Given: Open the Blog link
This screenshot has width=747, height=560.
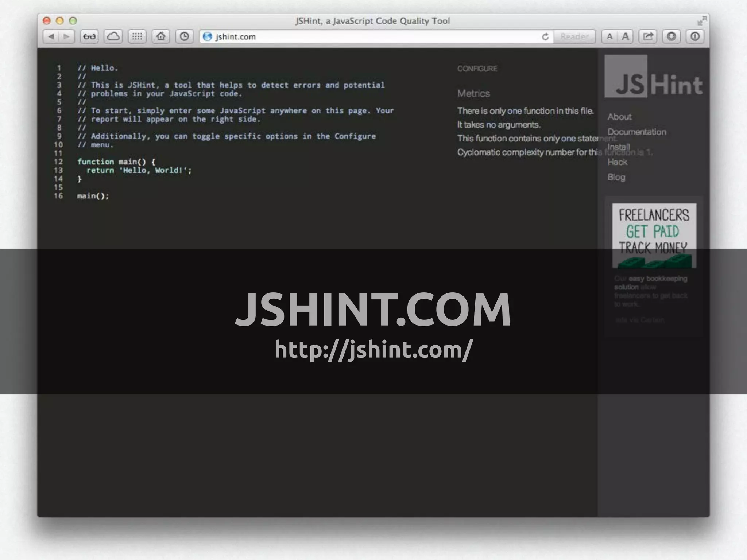Looking at the screenshot, I should [x=616, y=177].
